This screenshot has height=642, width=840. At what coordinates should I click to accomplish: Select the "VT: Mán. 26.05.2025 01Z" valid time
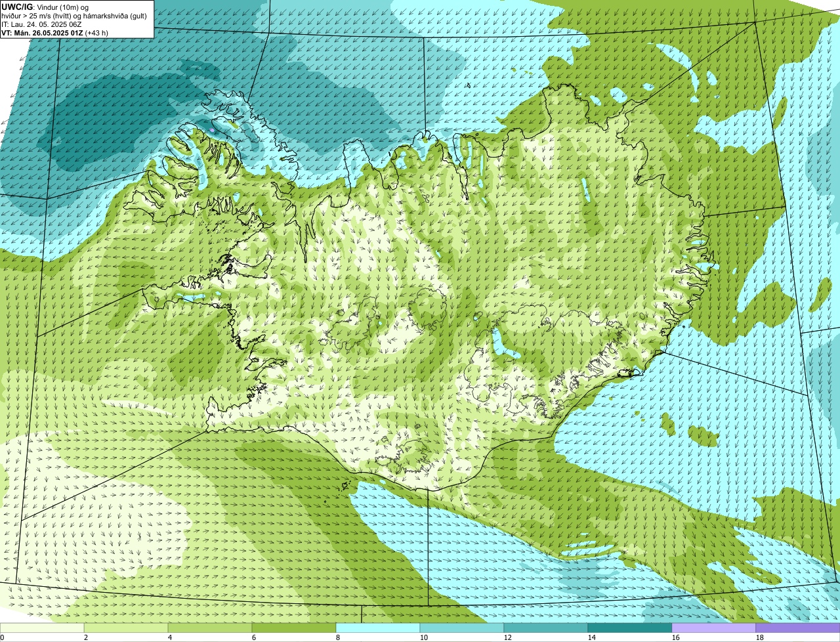[x=42, y=33]
